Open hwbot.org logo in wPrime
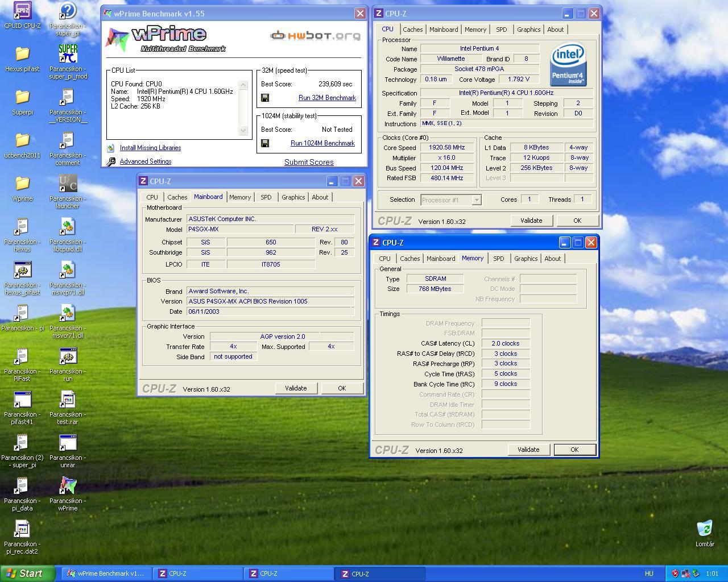 pyautogui.click(x=315, y=35)
